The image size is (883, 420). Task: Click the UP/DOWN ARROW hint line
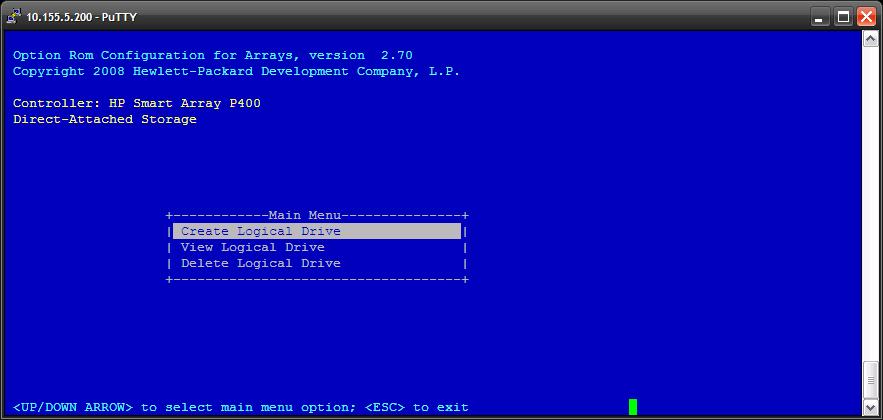240,407
